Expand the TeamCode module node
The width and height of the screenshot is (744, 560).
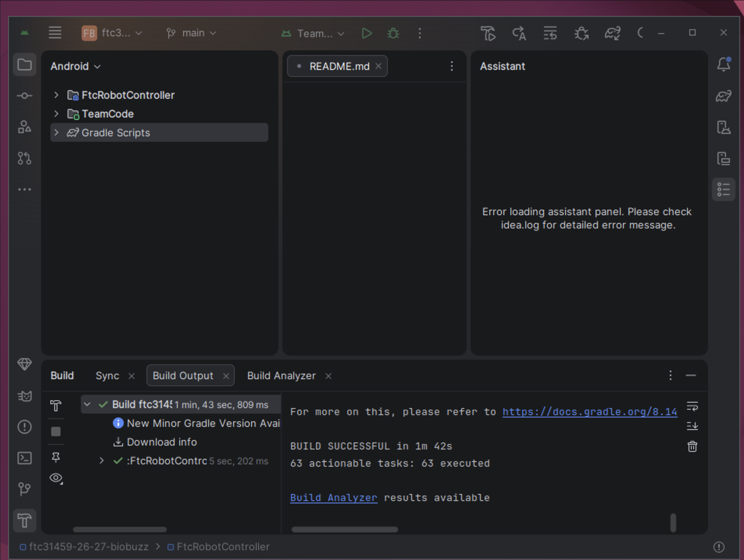coord(56,114)
